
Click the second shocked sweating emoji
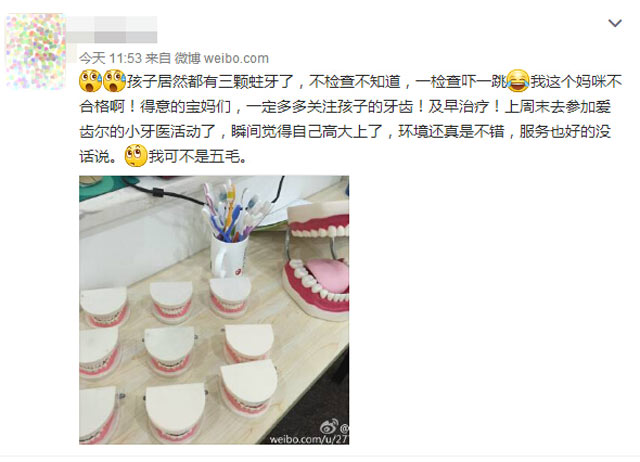point(114,81)
